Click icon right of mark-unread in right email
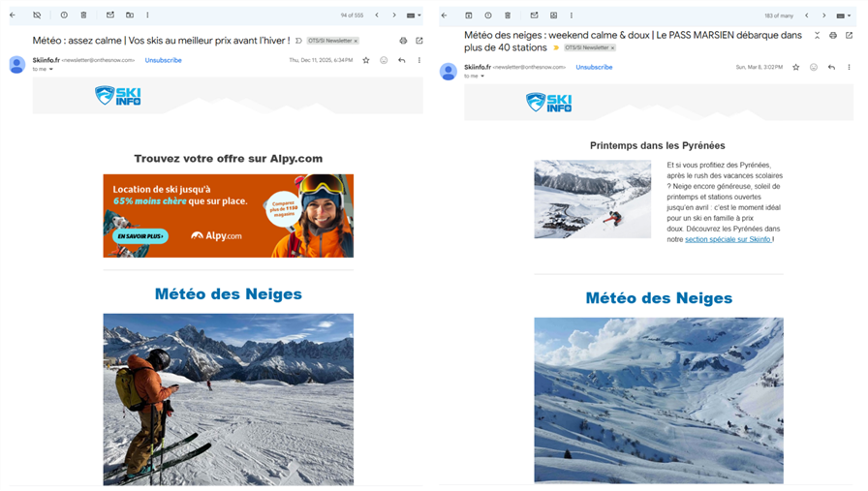The height and width of the screenshot is (491, 868). click(x=553, y=15)
